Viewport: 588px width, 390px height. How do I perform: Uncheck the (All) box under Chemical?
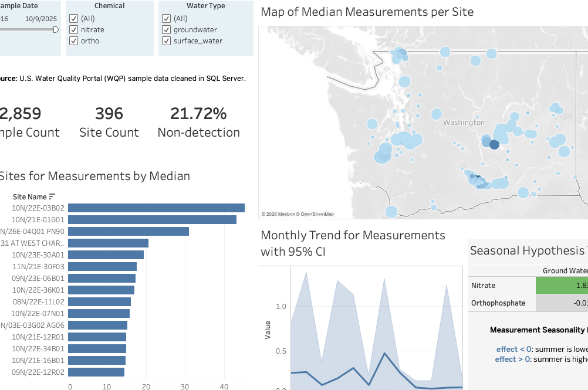[x=73, y=18]
